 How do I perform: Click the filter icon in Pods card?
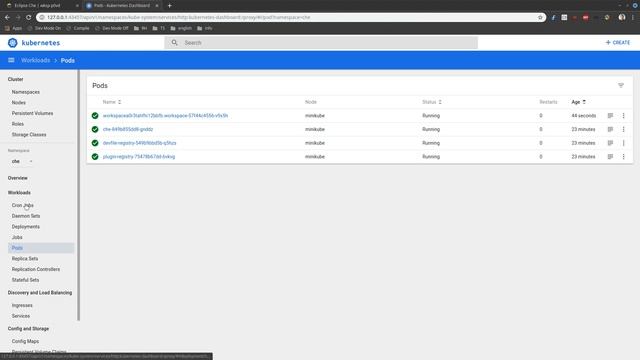coord(621,85)
